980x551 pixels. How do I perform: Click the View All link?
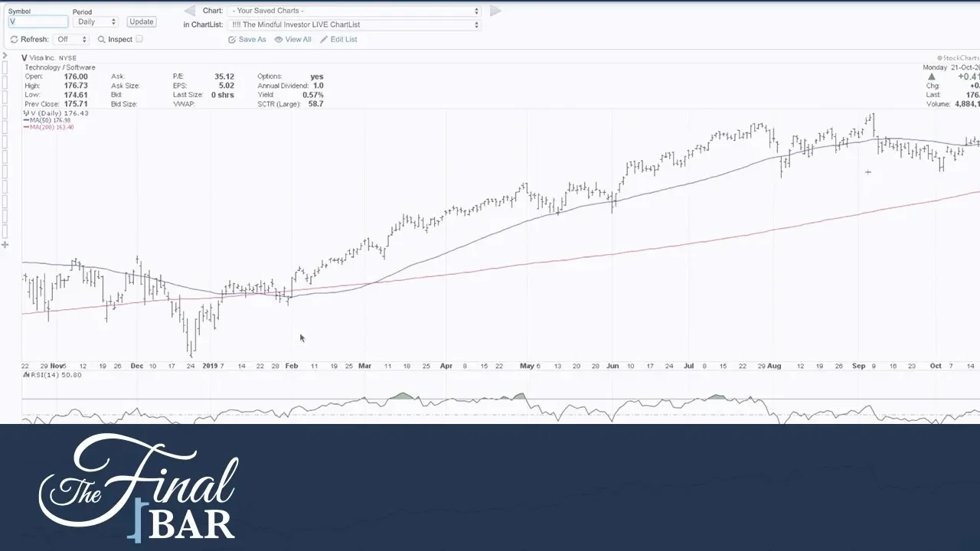coord(293,39)
